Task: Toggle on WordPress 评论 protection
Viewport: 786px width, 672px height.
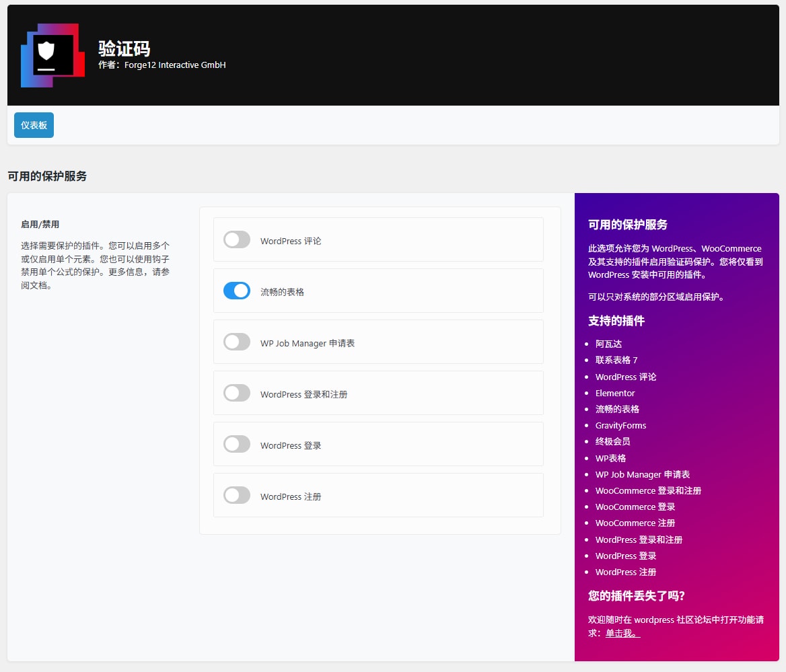Action: point(236,239)
